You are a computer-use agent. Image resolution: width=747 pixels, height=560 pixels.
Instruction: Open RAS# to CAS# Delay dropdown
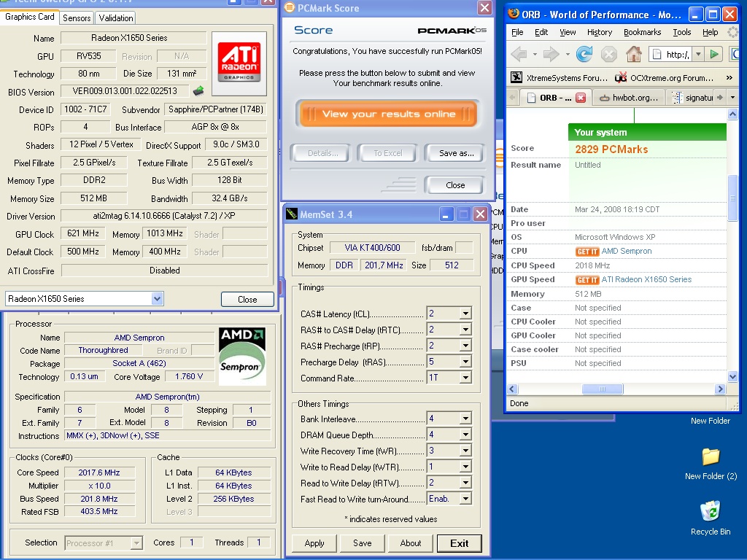[465, 330]
